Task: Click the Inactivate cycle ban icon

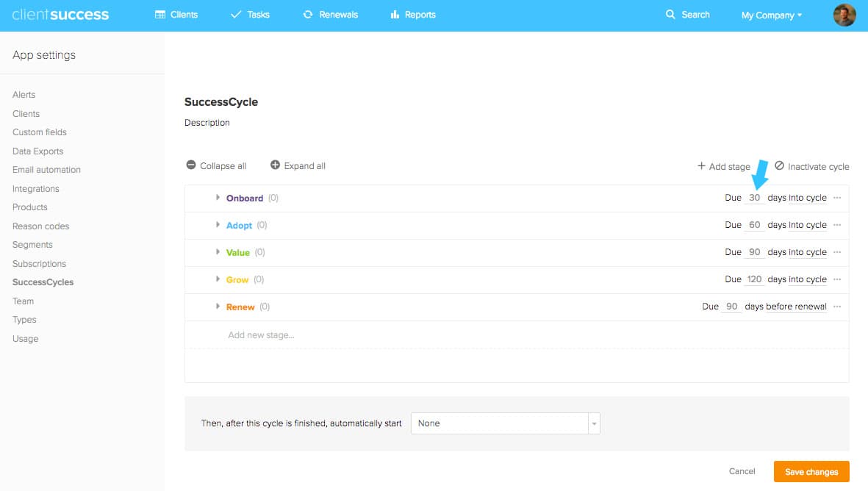Action: pos(779,165)
